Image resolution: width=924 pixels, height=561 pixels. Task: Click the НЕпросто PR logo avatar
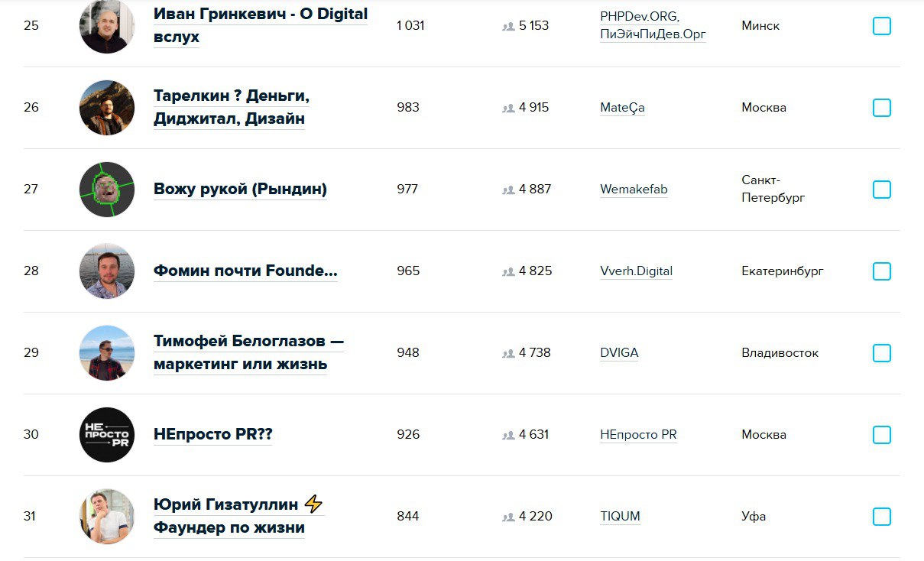107,435
